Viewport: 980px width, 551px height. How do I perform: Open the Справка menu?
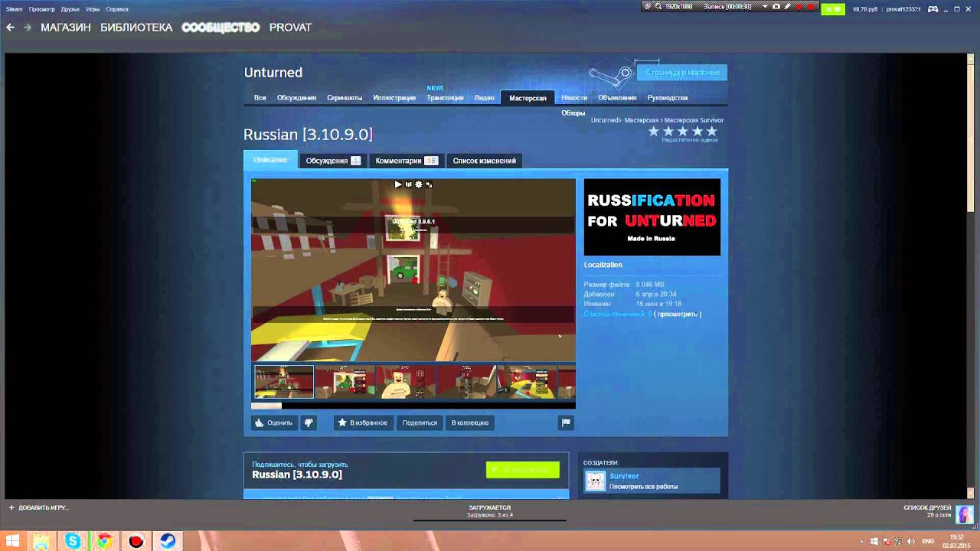click(117, 9)
